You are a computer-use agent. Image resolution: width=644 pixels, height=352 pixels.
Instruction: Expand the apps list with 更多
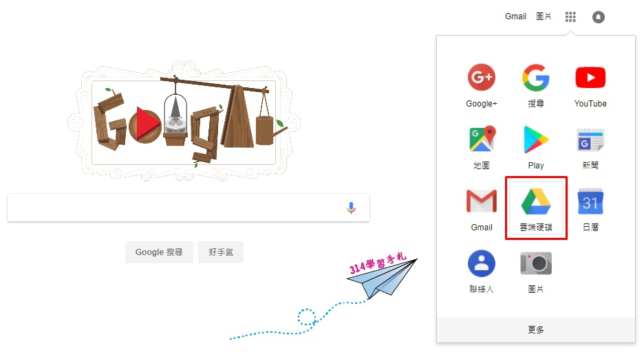click(x=536, y=329)
